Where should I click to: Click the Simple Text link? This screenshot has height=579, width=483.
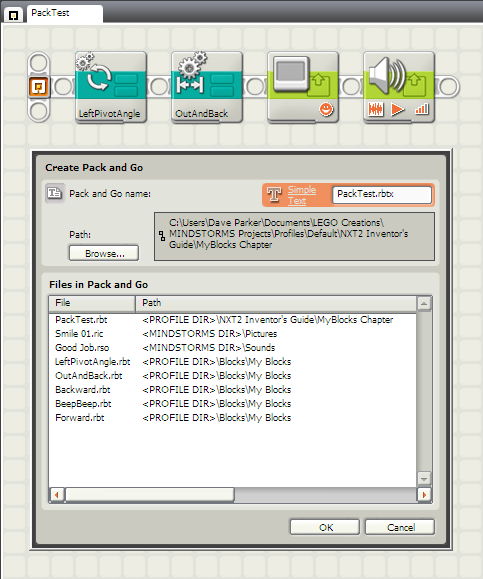tap(302, 195)
